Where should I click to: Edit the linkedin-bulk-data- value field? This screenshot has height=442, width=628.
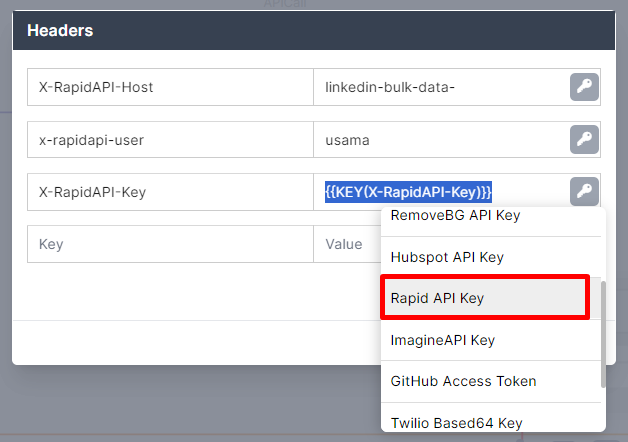[441, 87]
